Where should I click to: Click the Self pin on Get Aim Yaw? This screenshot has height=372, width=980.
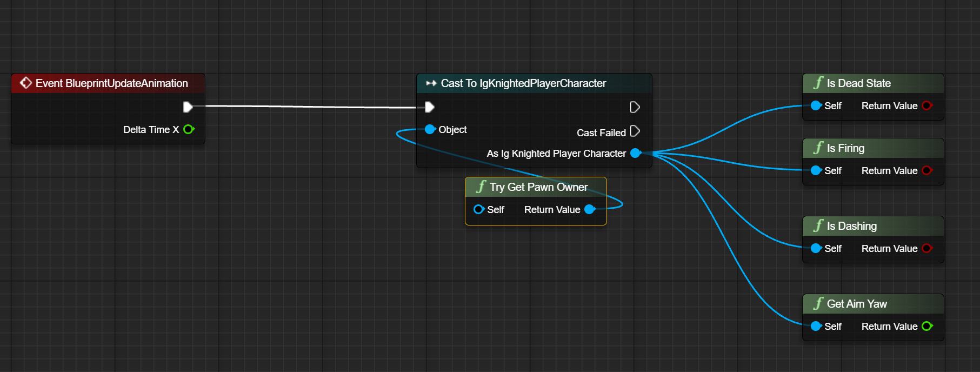click(x=816, y=326)
